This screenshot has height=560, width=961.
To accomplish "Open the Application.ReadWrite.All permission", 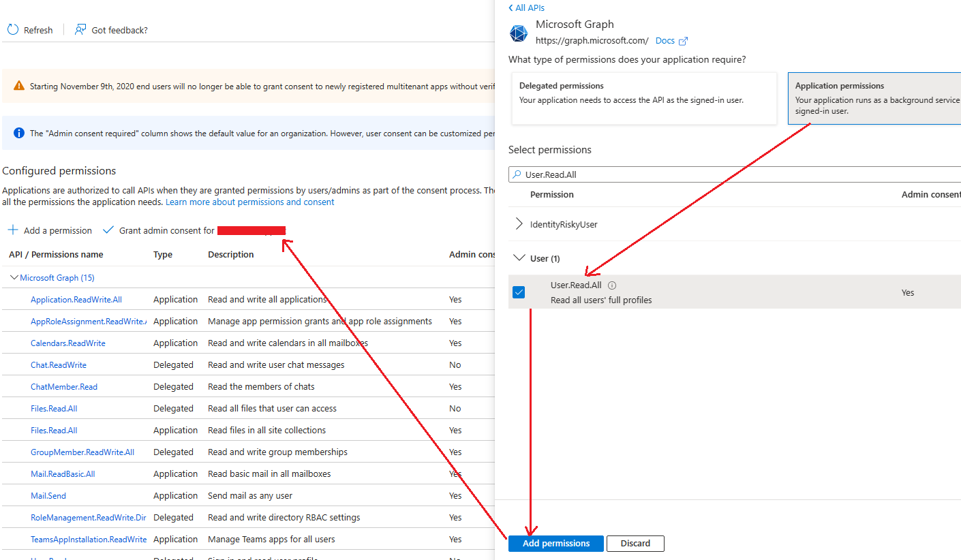I will tap(76, 299).
